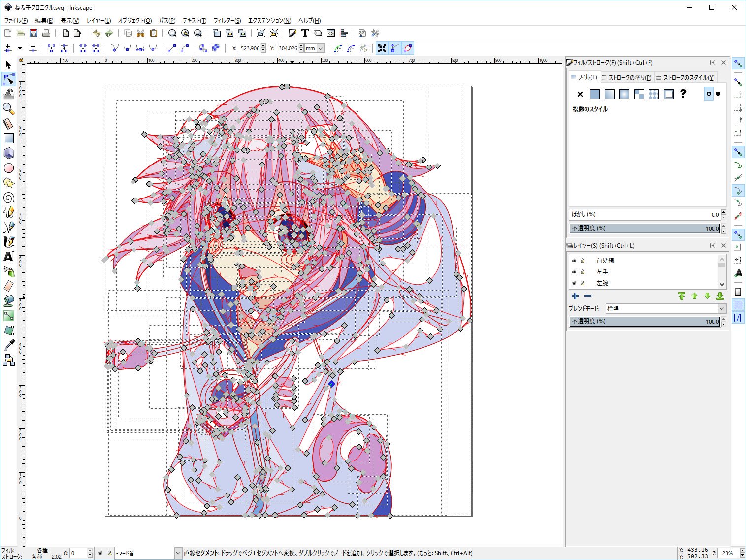Click the Undo arrow icon

coord(97,33)
